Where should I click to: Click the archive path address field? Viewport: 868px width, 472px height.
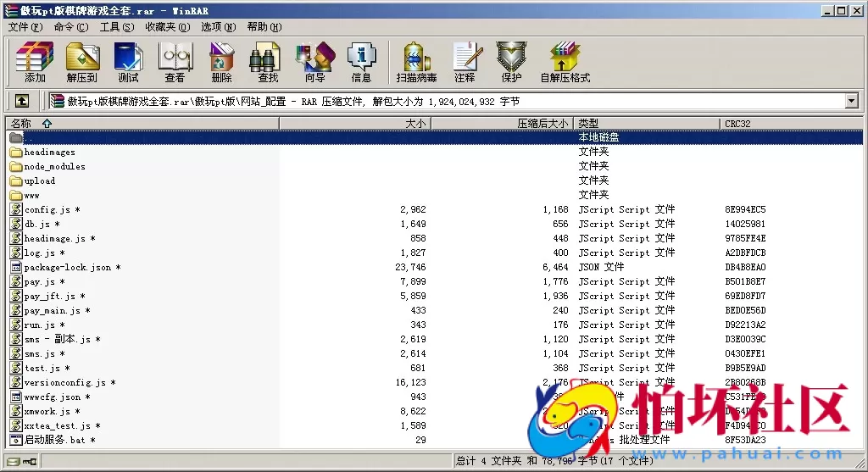click(446, 101)
